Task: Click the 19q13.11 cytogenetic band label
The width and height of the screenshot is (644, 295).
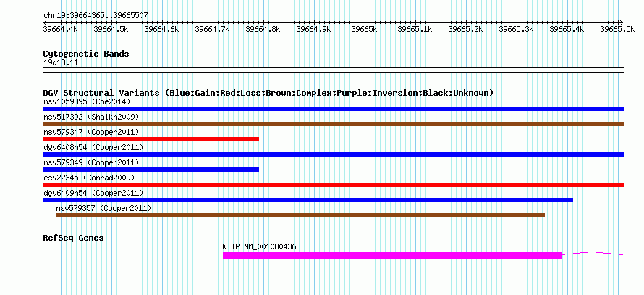Action: 61,63
